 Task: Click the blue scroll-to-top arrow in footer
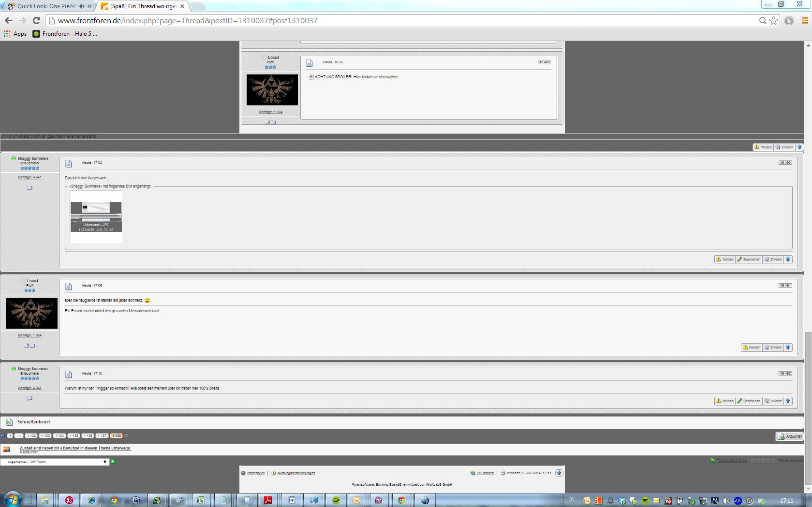[559, 473]
